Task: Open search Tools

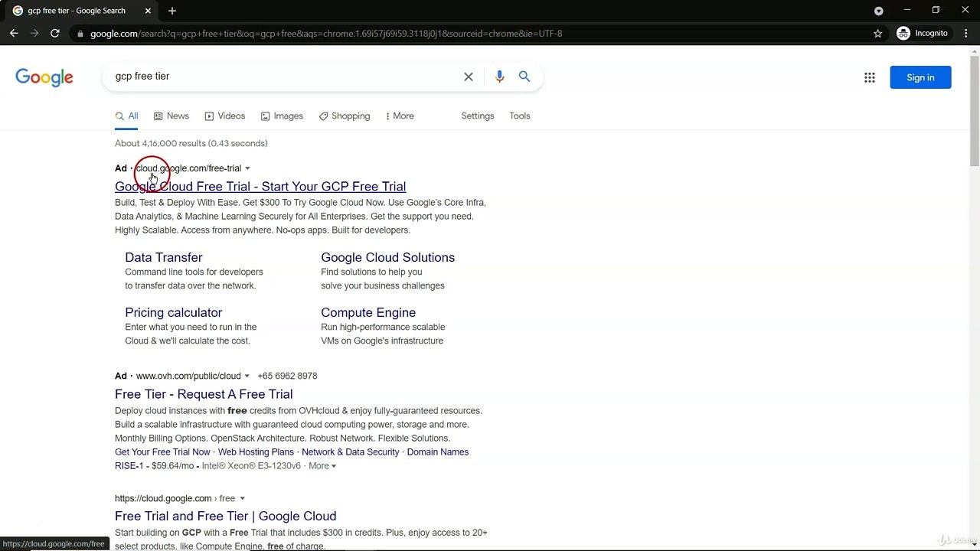Action: pyautogui.click(x=520, y=116)
